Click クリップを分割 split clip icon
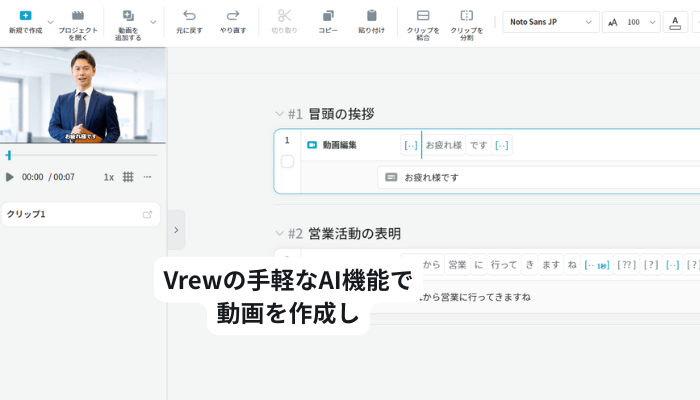This screenshot has width=700, height=400. [467, 16]
